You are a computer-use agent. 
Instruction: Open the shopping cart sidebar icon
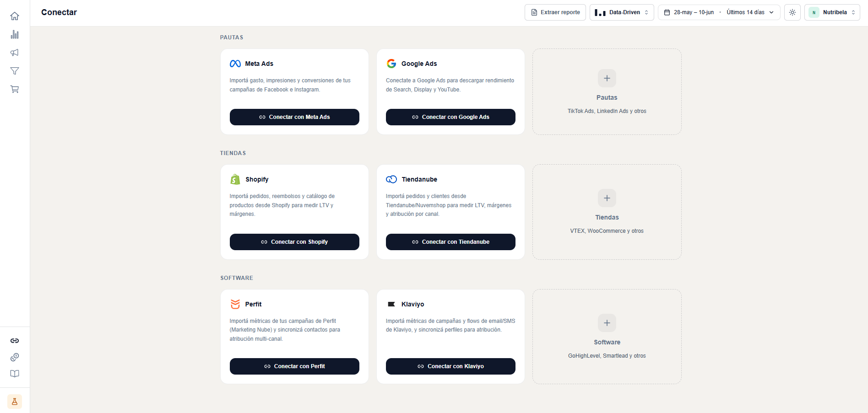click(x=15, y=89)
